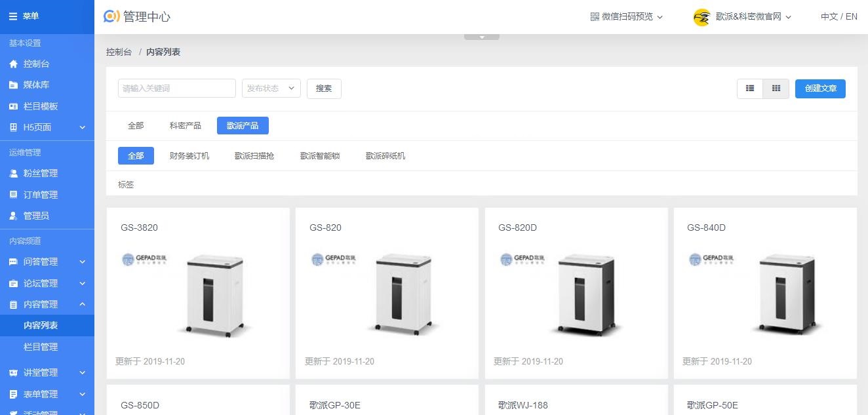Screen dimensions: 868x415
Task: Select the 歌派智能锁 subcategory tab
Action: (320, 156)
